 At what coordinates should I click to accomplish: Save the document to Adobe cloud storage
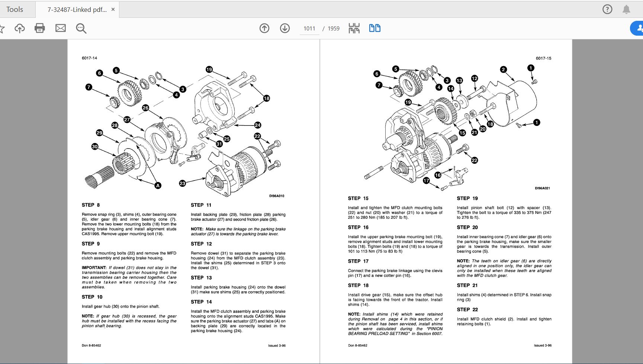20,28
